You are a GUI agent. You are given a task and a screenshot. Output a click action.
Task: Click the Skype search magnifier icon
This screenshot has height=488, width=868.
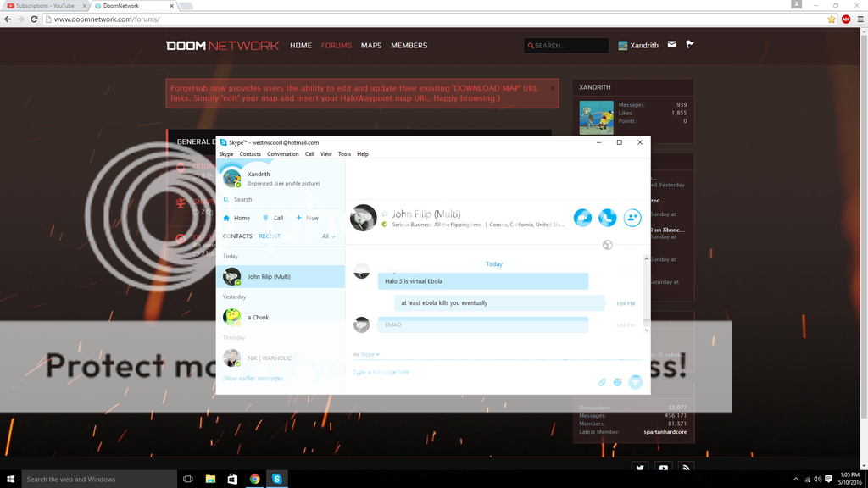pos(226,200)
